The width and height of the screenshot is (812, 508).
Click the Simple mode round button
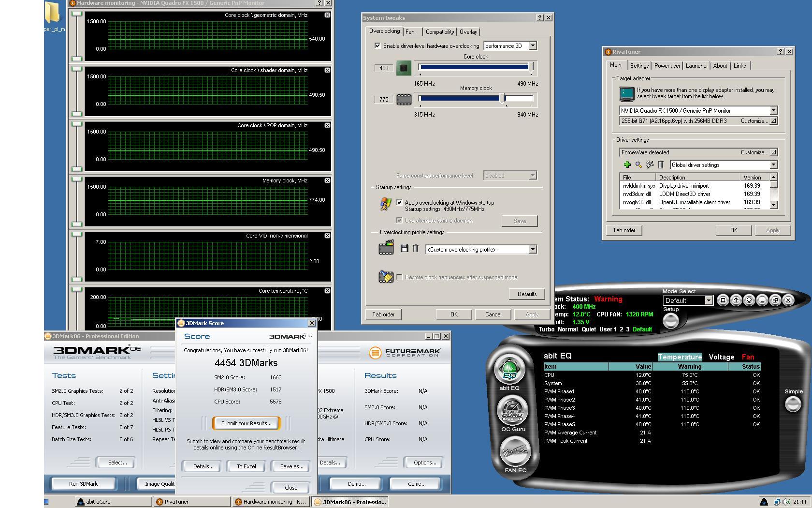click(x=793, y=403)
